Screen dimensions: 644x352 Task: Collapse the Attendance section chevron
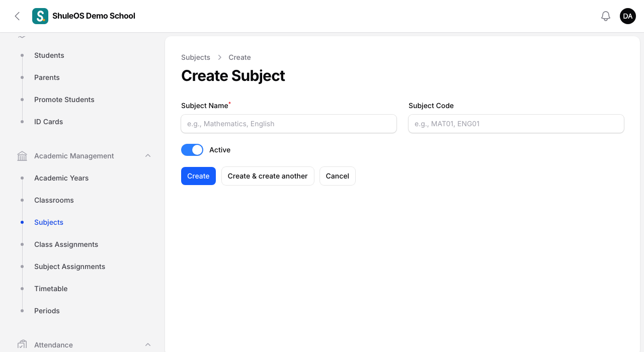(148, 345)
